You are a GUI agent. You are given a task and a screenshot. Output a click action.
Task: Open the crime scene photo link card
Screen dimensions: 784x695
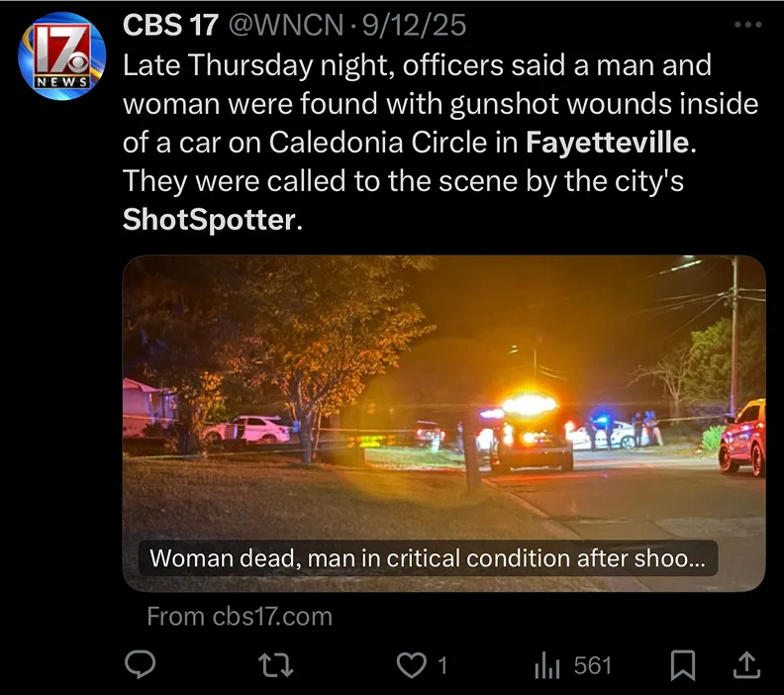point(444,424)
